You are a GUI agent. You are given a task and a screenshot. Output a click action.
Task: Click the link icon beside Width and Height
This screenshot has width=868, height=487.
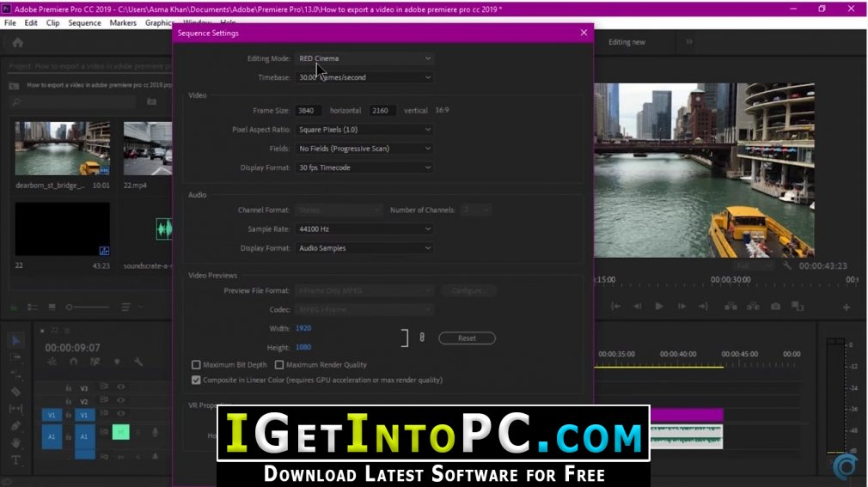tap(422, 338)
